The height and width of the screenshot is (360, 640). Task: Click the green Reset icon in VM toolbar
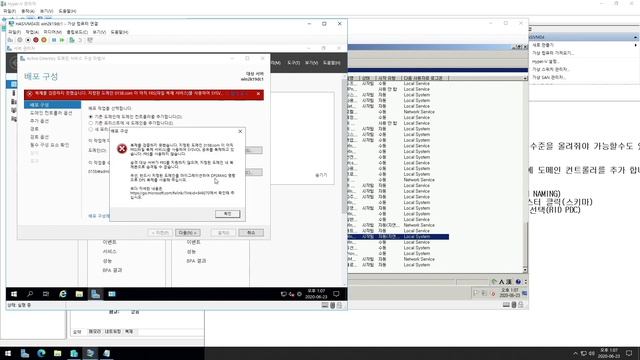(x=62, y=40)
